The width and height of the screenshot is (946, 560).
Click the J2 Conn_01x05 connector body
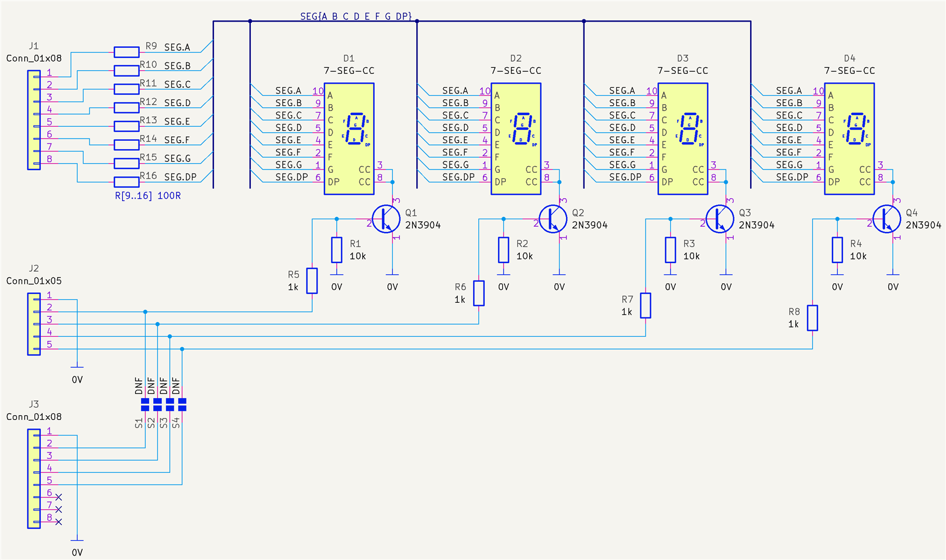click(x=34, y=324)
